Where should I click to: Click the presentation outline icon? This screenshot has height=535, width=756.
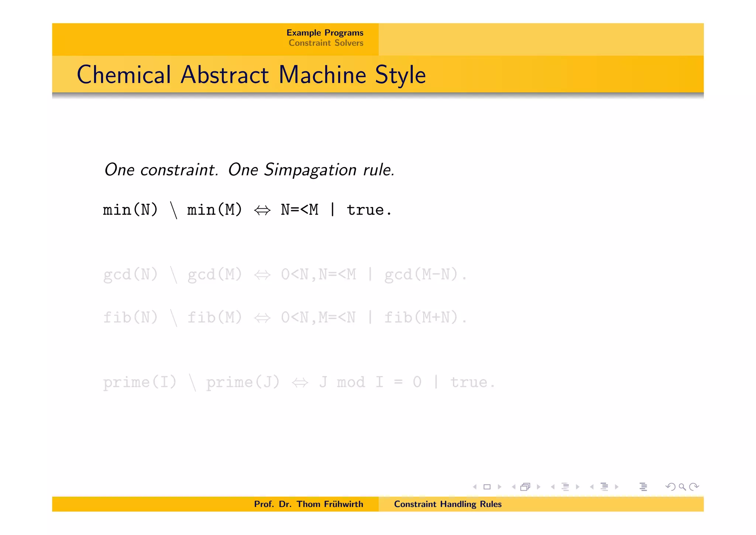coord(643,487)
